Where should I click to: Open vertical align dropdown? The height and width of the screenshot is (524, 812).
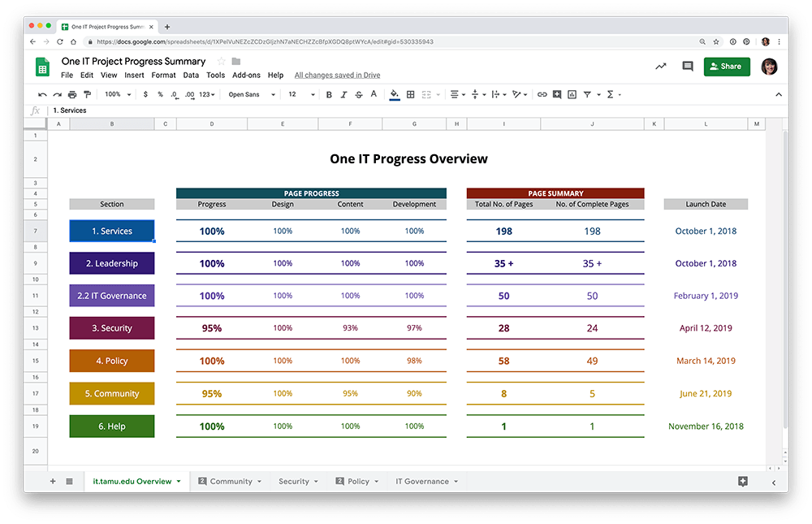pos(478,94)
